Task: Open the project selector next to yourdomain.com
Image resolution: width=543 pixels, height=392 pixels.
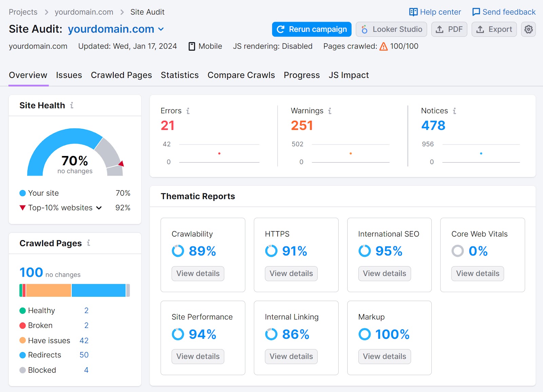Action: click(x=161, y=29)
